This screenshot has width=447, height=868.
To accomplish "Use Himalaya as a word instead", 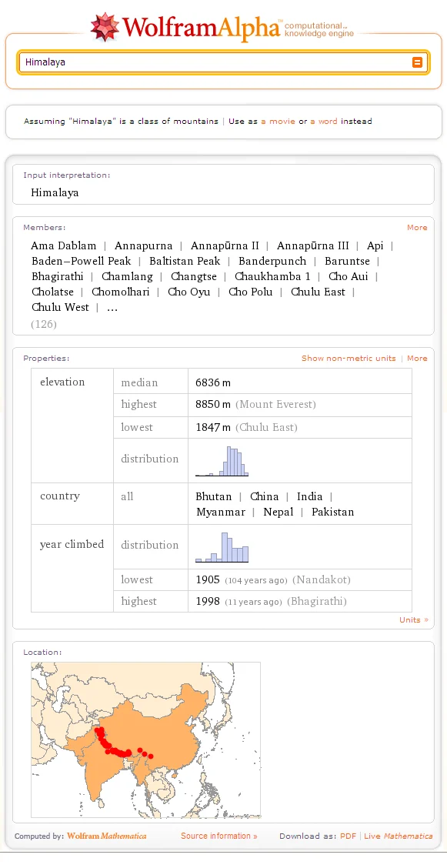I will point(323,122).
